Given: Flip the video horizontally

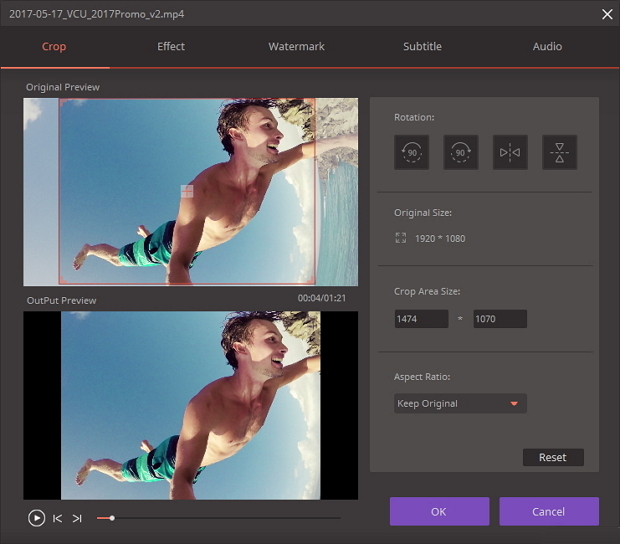Looking at the screenshot, I should pyautogui.click(x=510, y=153).
